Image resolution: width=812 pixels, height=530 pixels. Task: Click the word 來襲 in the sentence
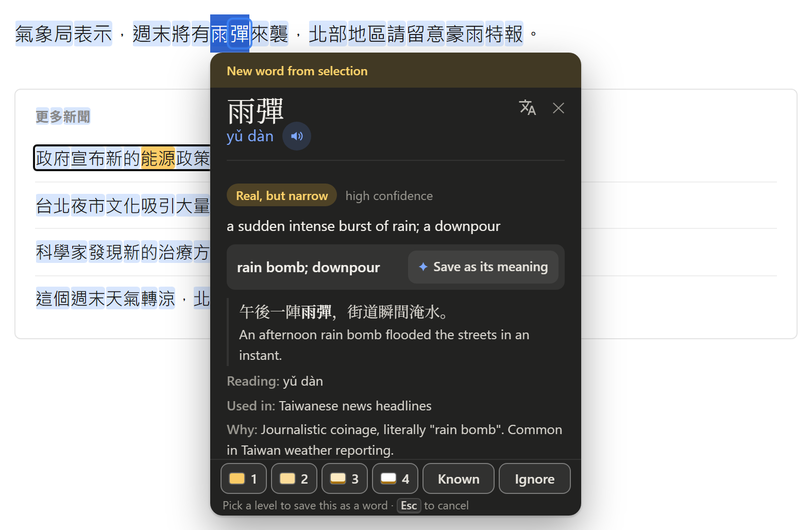pos(269,34)
